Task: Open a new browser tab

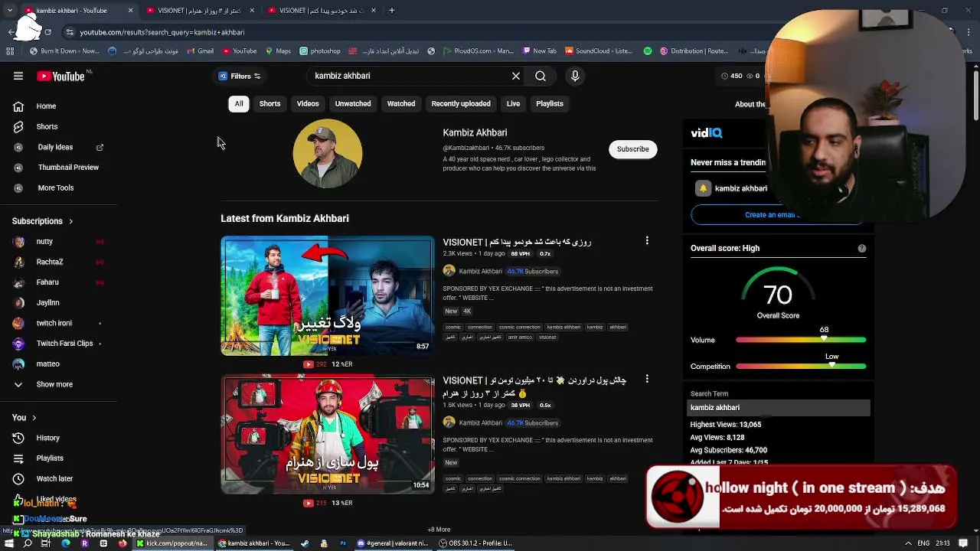Action: (391, 11)
